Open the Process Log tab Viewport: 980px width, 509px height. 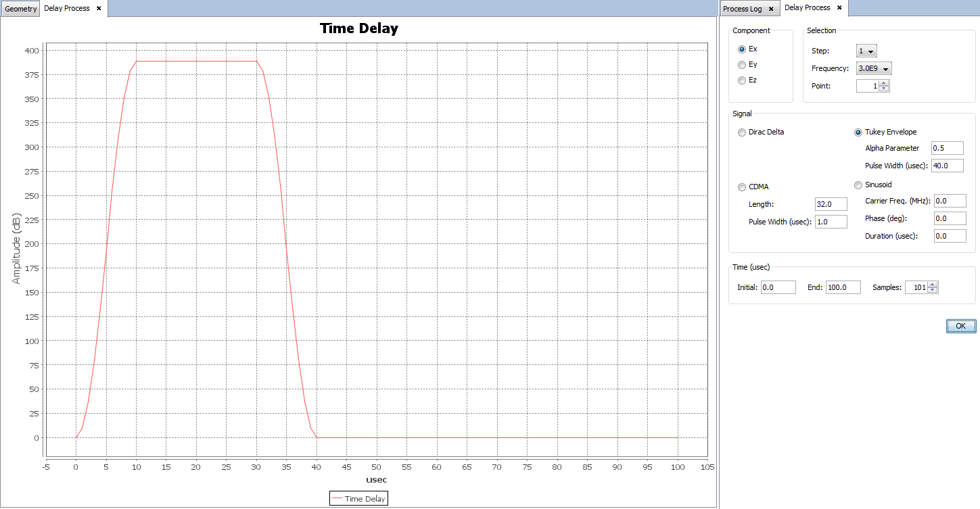pos(742,9)
